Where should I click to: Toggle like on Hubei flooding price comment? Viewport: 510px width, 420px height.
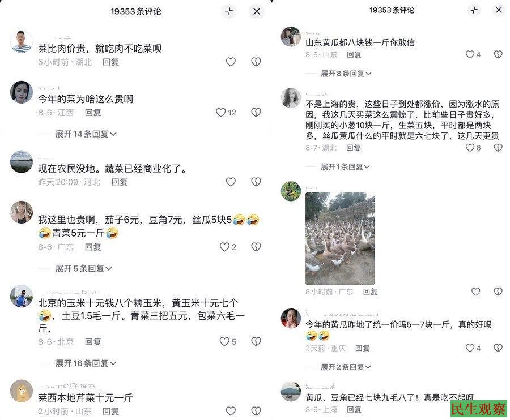coord(470,148)
